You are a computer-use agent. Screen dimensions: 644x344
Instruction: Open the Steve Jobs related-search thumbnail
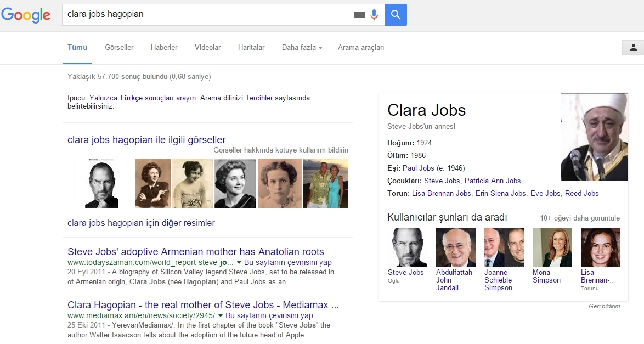point(408,247)
